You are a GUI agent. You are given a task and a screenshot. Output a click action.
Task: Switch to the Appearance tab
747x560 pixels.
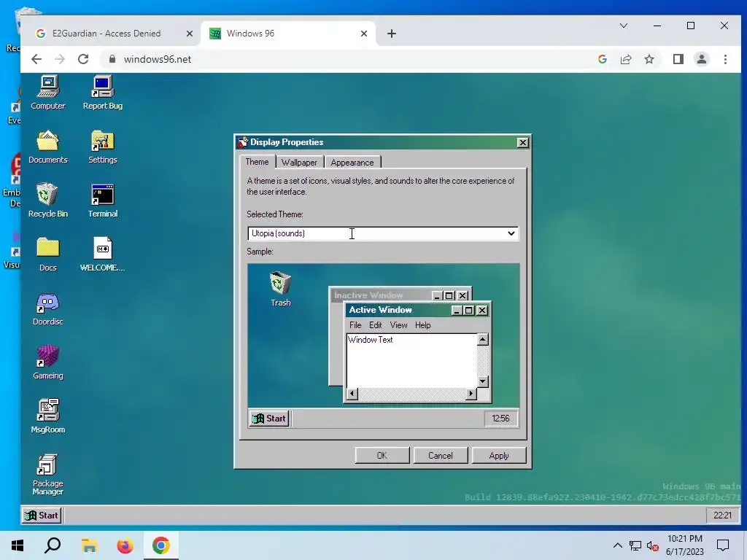tap(352, 163)
